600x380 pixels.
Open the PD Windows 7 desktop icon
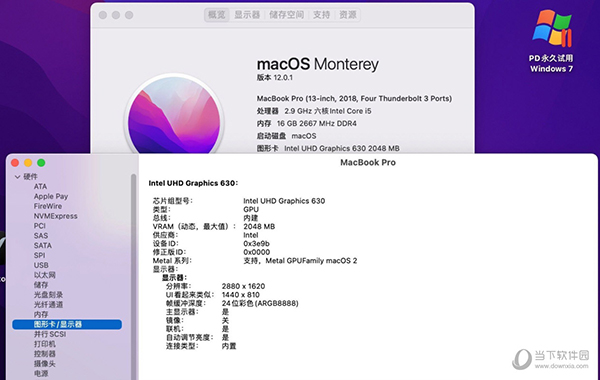pos(551,41)
